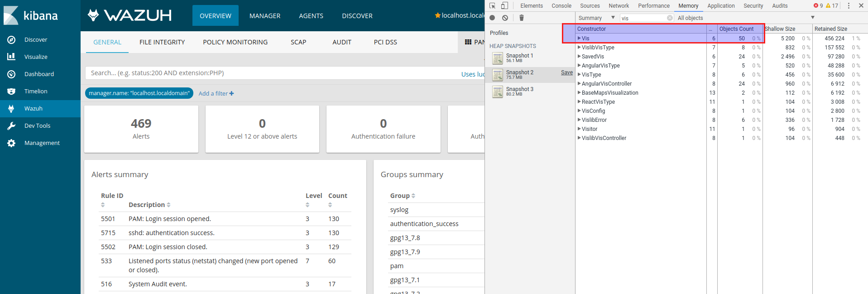Switch to DevTools Console tab
The image size is (868, 294).
click(x=561, y=5)
